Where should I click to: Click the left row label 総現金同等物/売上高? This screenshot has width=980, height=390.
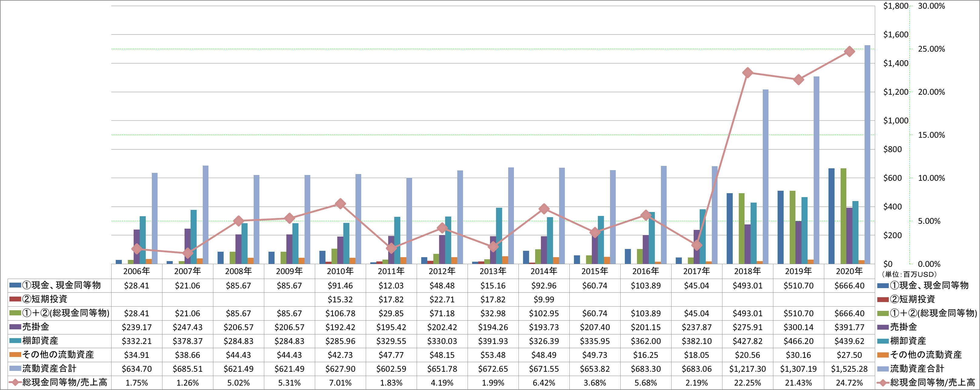[65, 382]
